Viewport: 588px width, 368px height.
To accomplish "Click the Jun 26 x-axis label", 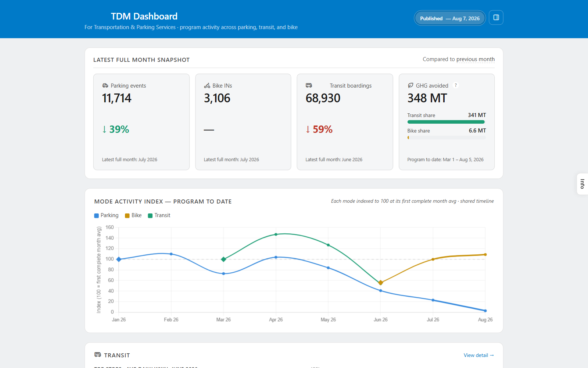I will 381,320.
